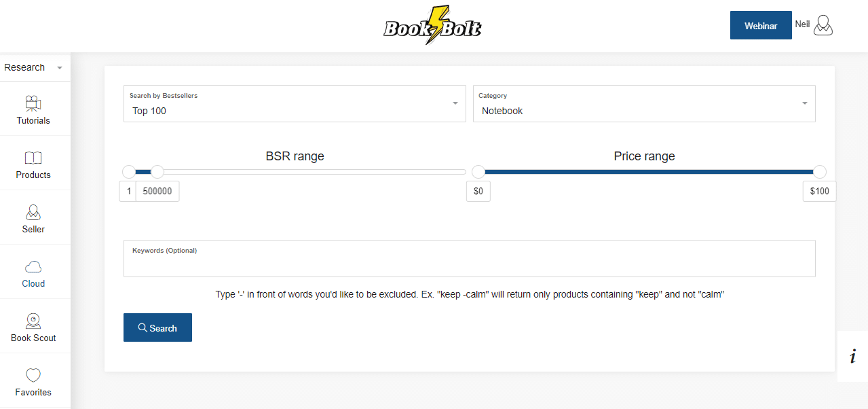Click the Neil username text
Image resolution: width=868 pixels, height=409 pixels.
pos(802,24)
